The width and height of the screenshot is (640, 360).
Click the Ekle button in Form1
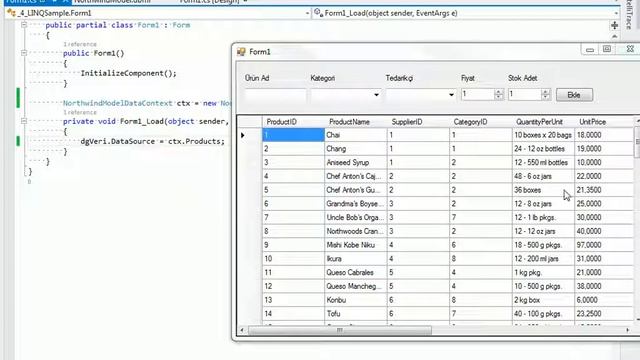pos(574,95)
